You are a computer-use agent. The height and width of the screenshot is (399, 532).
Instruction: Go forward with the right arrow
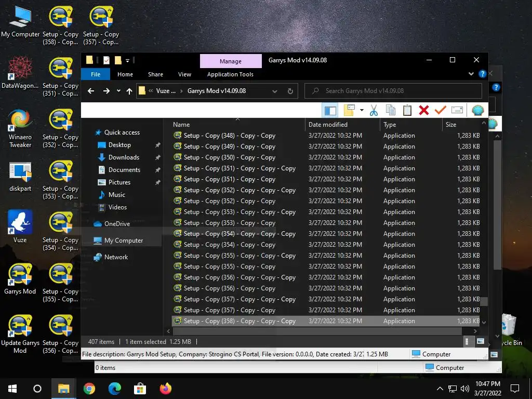[x=107, y=91]
